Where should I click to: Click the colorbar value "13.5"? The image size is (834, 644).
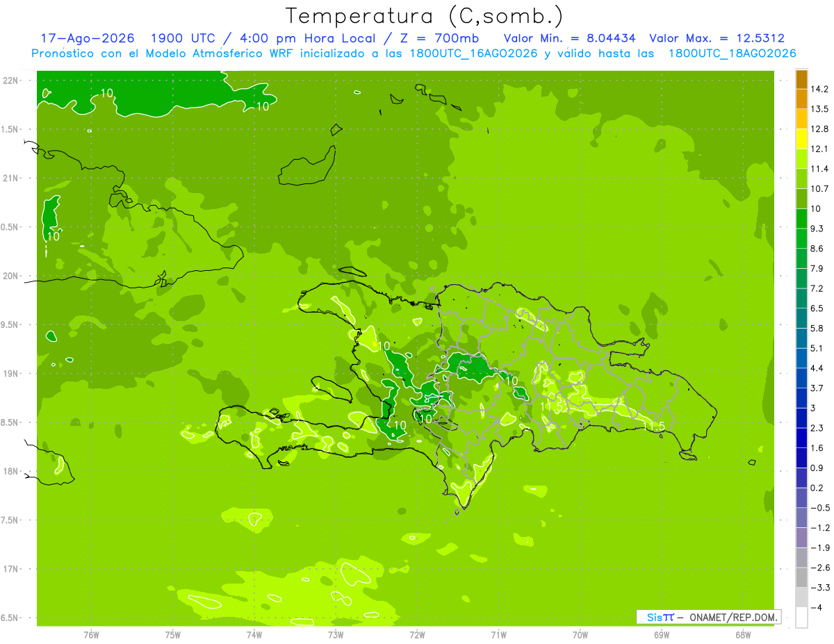click(819, 109)
